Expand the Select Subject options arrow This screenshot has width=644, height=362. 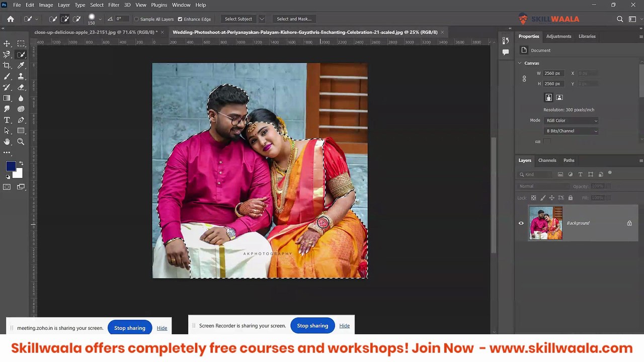pos(262,19)
